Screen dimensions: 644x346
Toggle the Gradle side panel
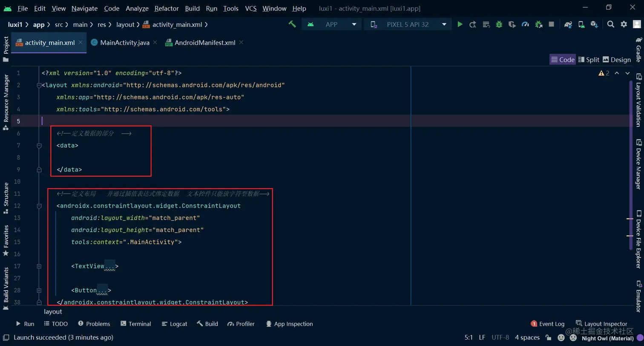coord(638,49)
